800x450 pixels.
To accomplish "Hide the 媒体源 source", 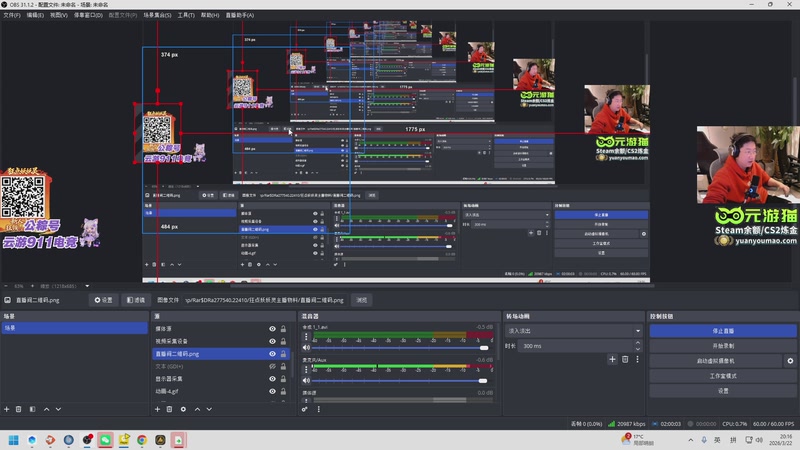I will tap(272, 329).
